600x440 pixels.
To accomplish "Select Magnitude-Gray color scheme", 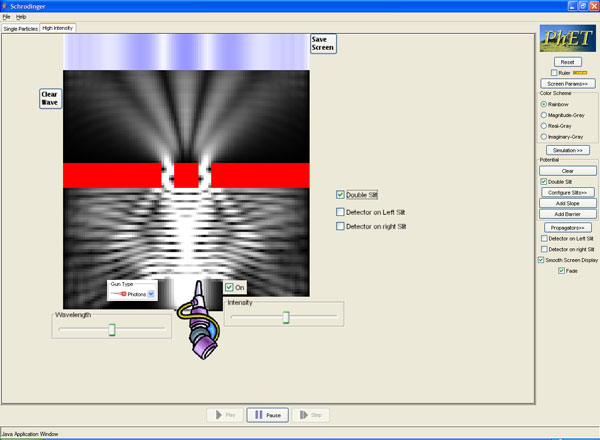I will coord(543,115).
